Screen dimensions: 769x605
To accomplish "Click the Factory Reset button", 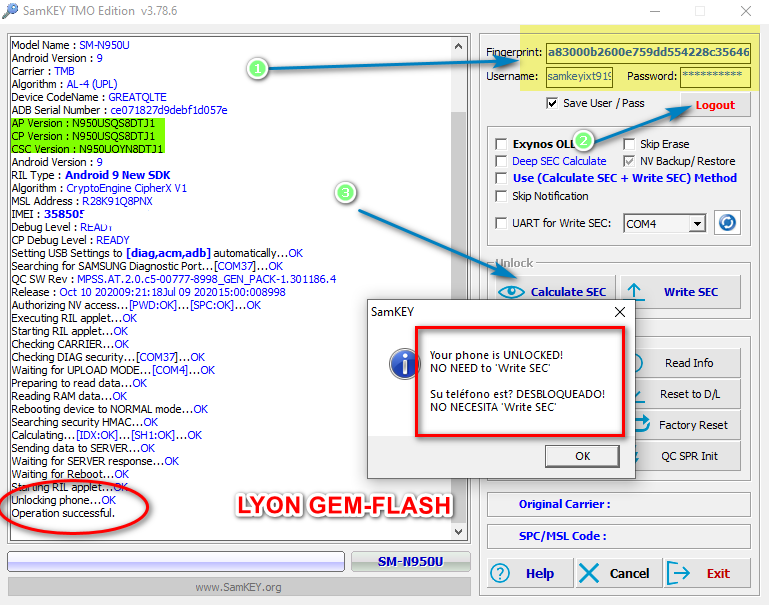I will 689,425.
